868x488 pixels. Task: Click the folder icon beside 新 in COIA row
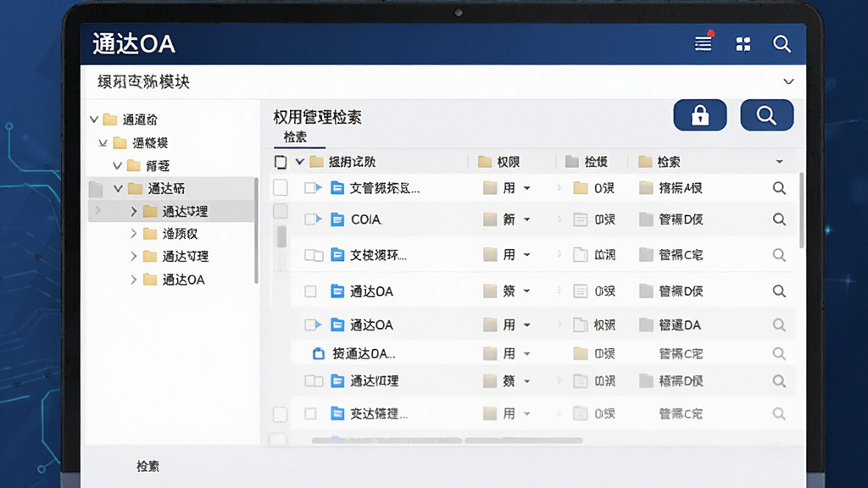click(x=490, y=219)
